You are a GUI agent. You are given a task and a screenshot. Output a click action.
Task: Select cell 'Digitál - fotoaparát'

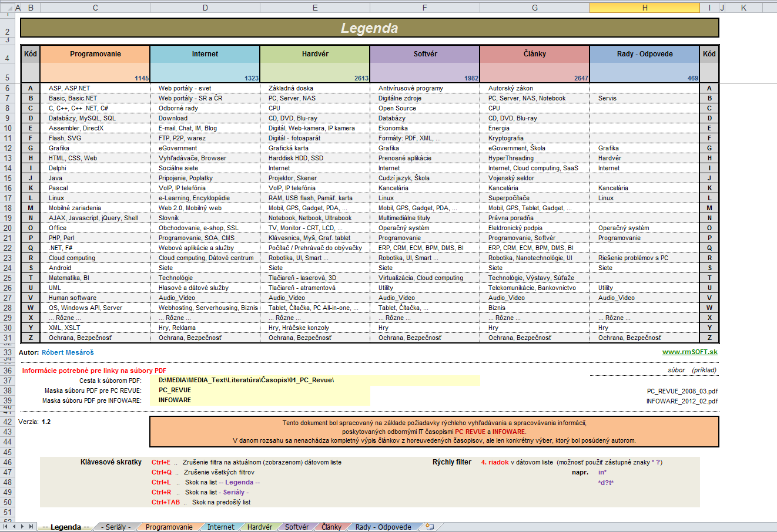tap(315, 138)
